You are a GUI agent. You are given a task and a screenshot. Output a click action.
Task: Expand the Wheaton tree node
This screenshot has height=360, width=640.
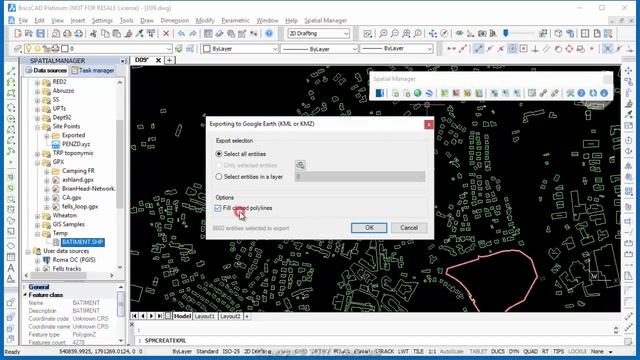(x=37, y=216)
